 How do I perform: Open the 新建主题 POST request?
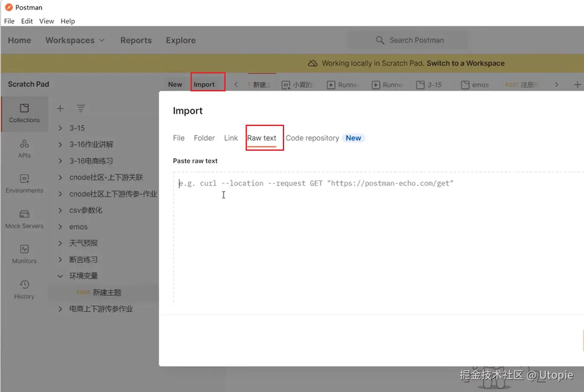click(103, 293)
